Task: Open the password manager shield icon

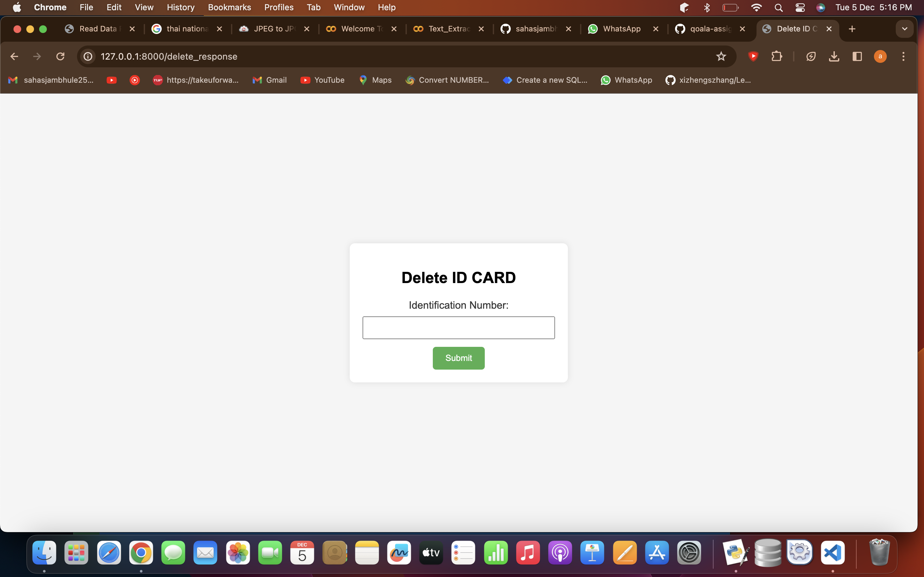Action: click(x=752, y=56)
